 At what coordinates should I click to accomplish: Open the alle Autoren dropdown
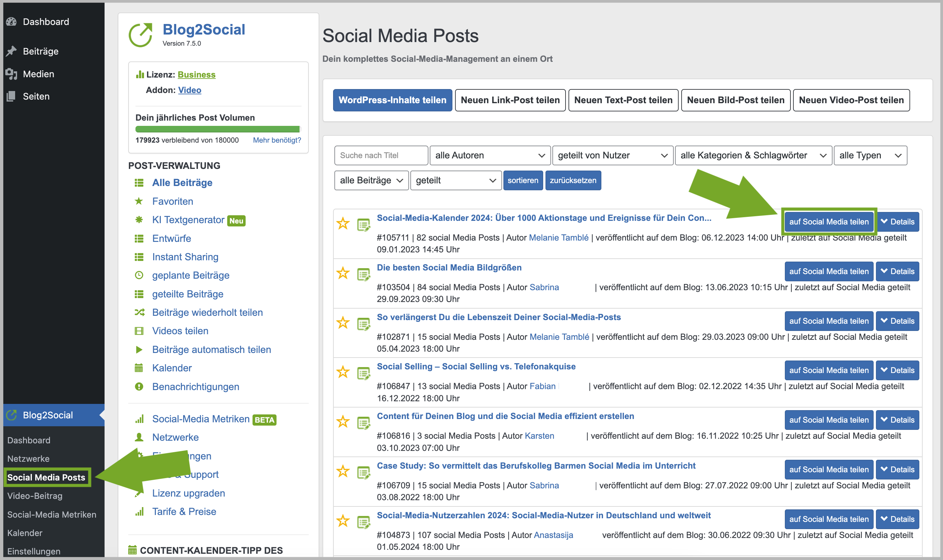point(490,155)
